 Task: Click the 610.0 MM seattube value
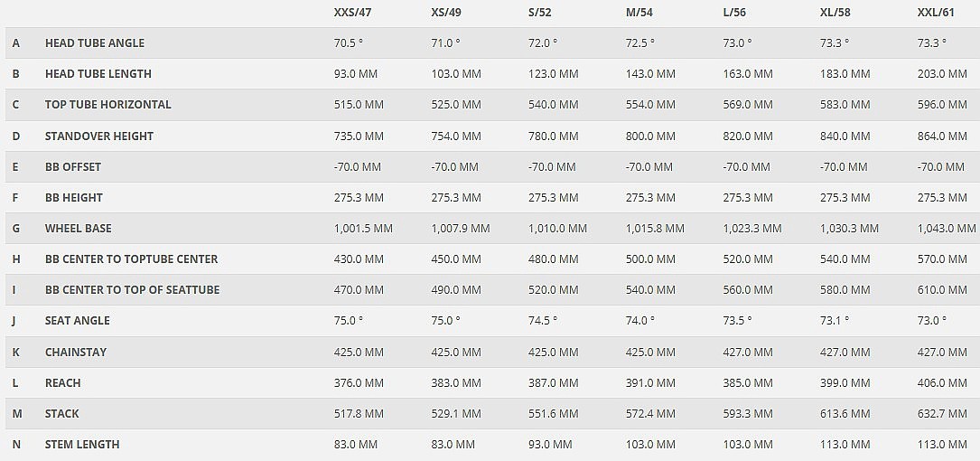coord(942,290)
